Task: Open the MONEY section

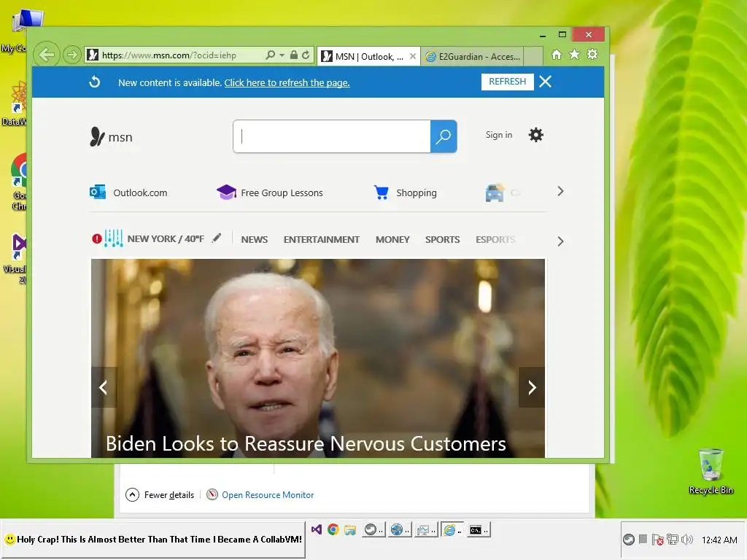Action: pos(392,239)
